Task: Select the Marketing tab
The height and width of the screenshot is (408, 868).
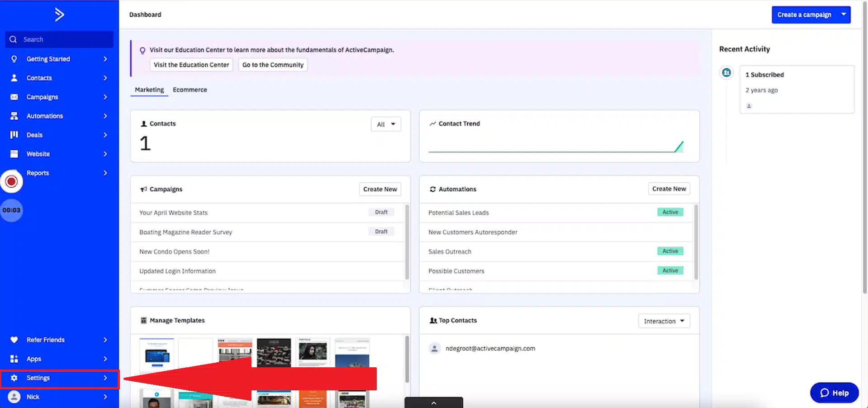Action: (x=149, y=90)
